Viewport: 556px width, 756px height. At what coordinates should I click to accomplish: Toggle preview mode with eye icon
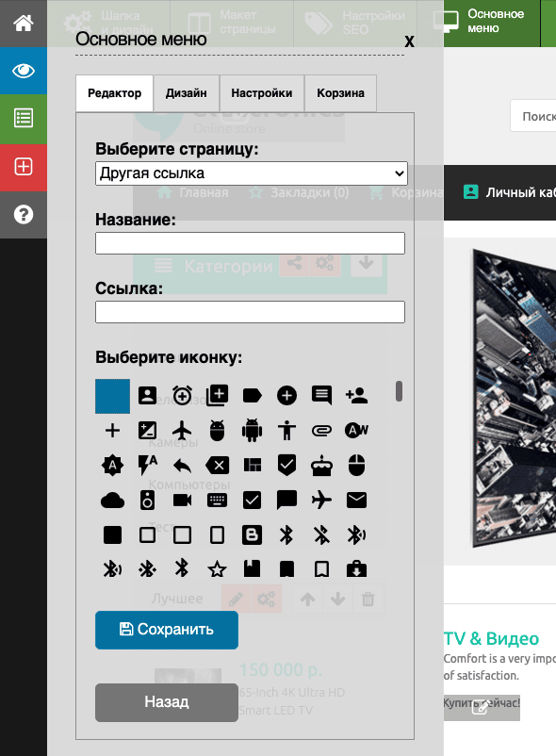point(24,71)
